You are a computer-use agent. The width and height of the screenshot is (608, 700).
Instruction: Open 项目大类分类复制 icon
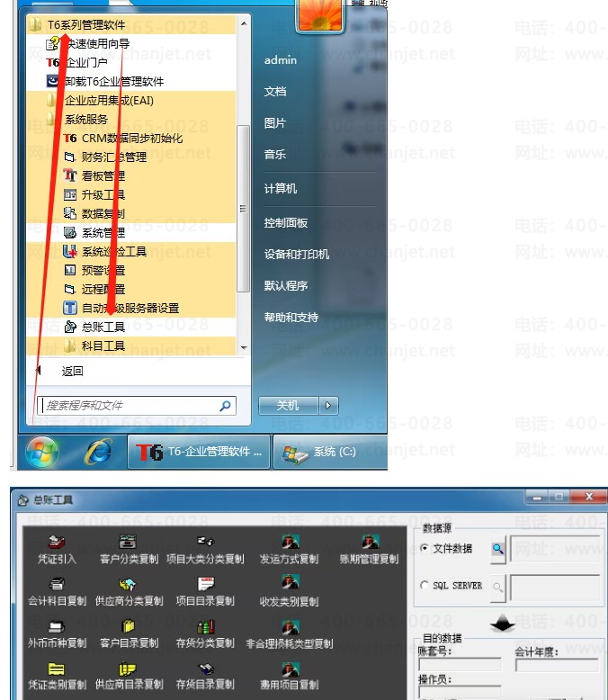(205, 550)
